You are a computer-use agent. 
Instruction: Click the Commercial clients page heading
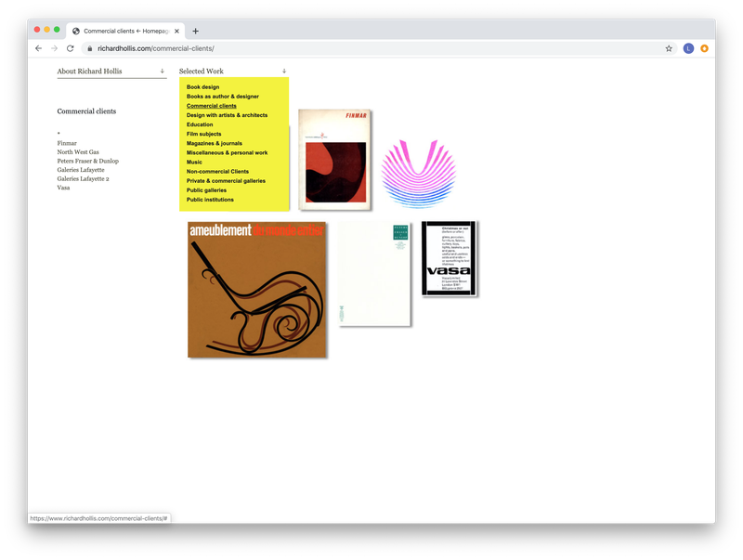[x=86, y=111]
